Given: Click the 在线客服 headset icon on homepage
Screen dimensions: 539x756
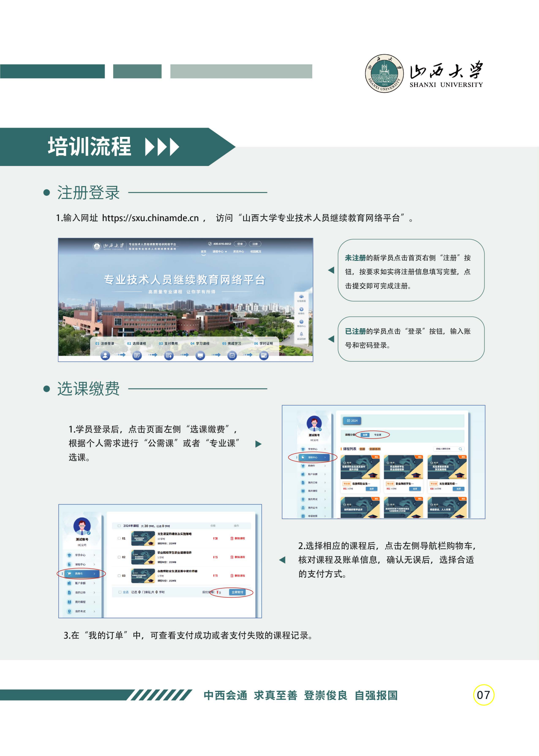Looking at the screenshot, I should tap(301, 296).
